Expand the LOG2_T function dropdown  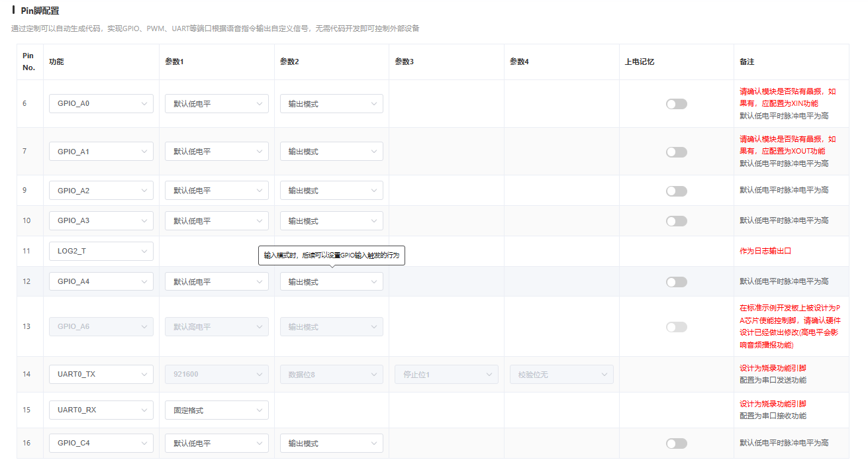coord(101,252)
